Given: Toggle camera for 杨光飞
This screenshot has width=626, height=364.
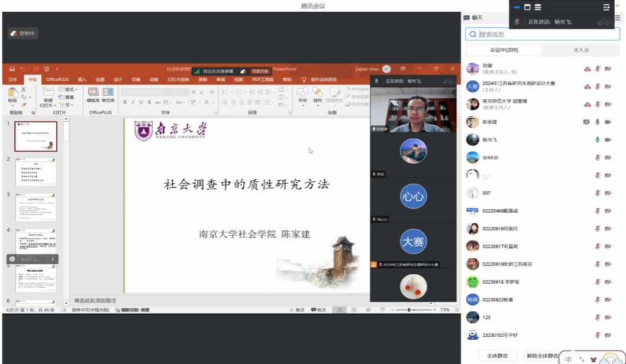Looking at the screenshot, I should click(608, 140).
